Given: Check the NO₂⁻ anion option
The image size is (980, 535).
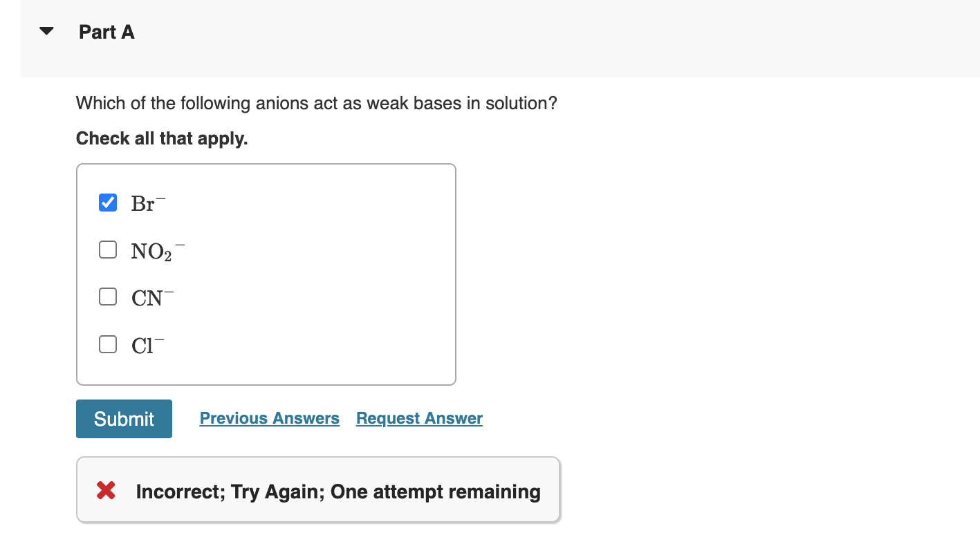Looking at the screenshot, I should point(107,249).
